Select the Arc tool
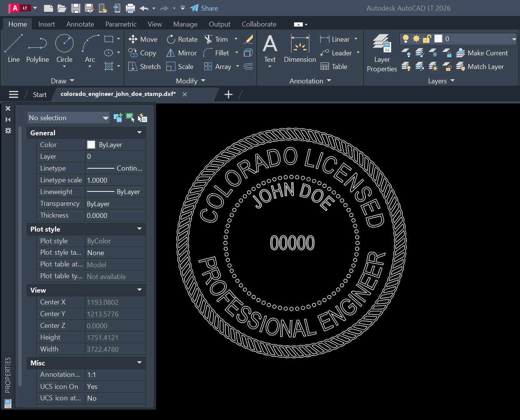Image resolution: width=520 pixels, height=420 pixels. click(90, 49)
